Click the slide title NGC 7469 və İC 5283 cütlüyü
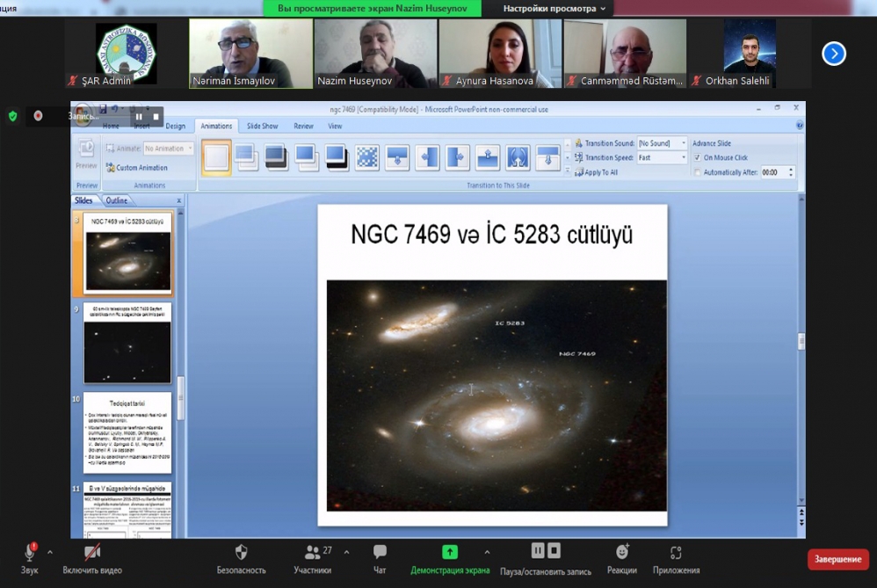Screen dimensions: 877x588 tap(491, 235)
